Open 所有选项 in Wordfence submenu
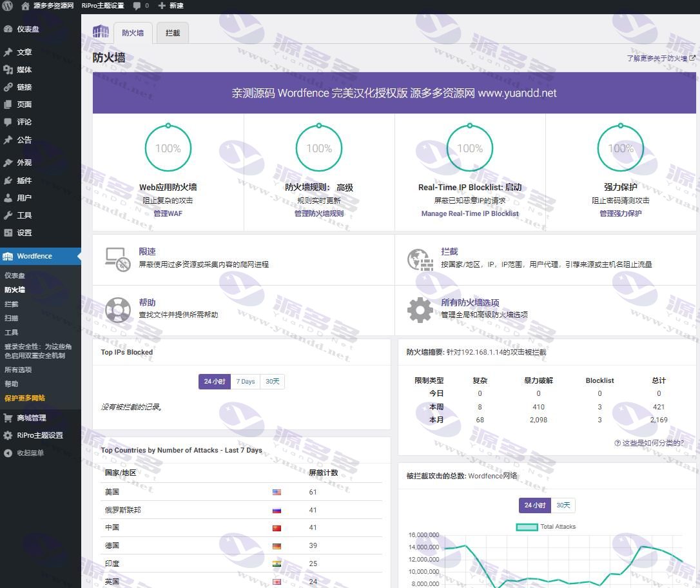The image size is (700, 588). click(x=18, y=369)
